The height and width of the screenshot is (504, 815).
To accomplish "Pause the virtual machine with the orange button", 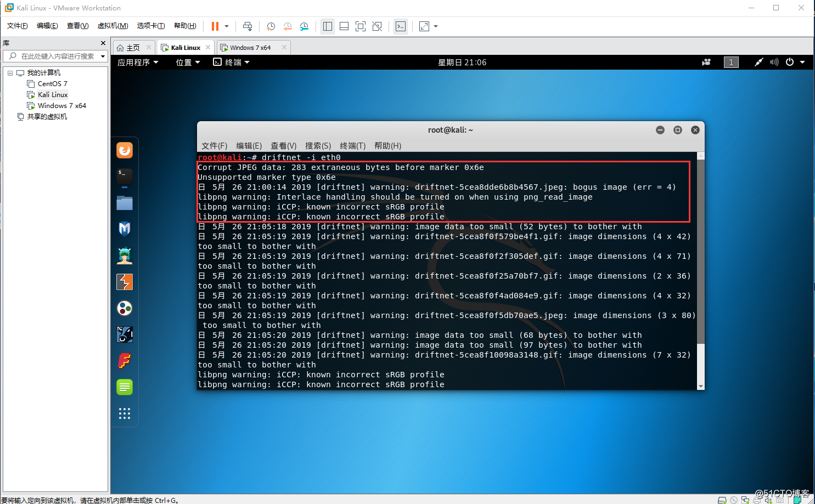I will [x=215, y=26].
